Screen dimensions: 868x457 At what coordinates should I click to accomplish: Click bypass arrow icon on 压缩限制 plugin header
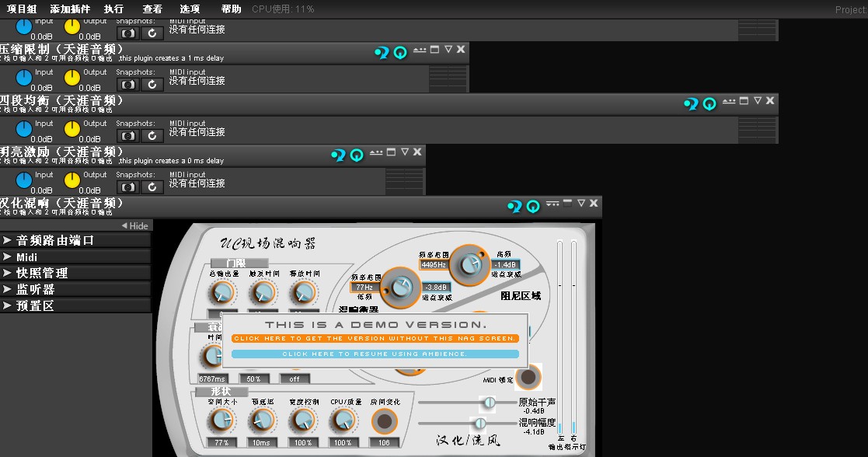[382, 53]
